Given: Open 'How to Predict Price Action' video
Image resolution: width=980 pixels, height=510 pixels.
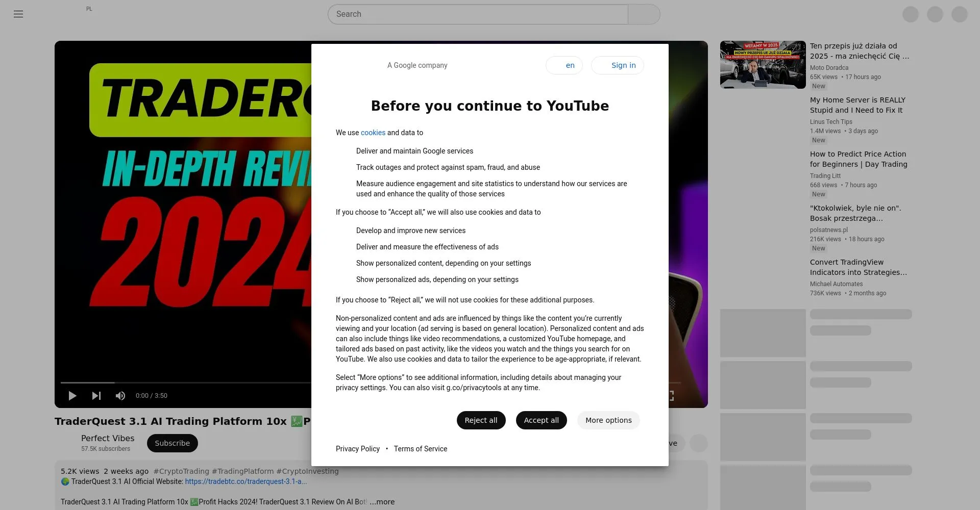Looking at the screenshot, I should [859, 159].
